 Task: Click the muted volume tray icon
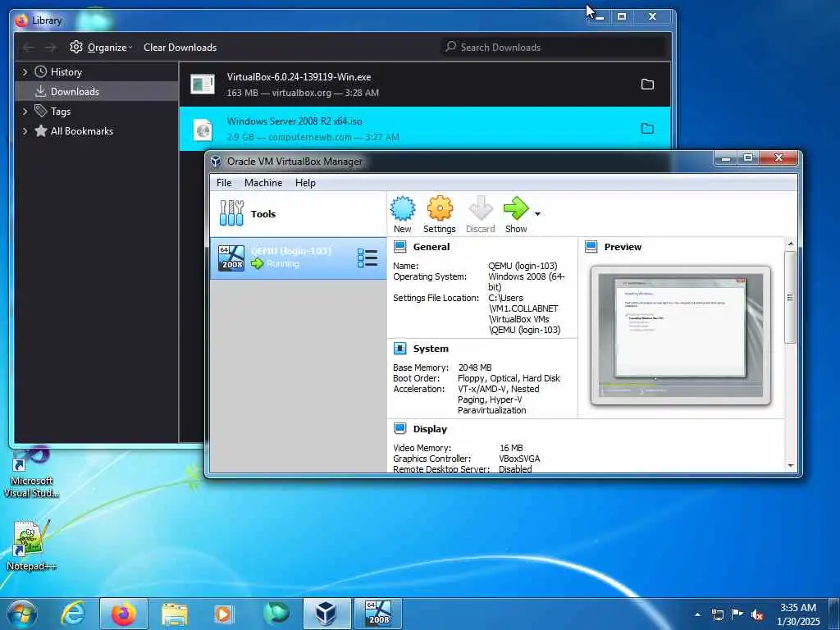(757, 615)
